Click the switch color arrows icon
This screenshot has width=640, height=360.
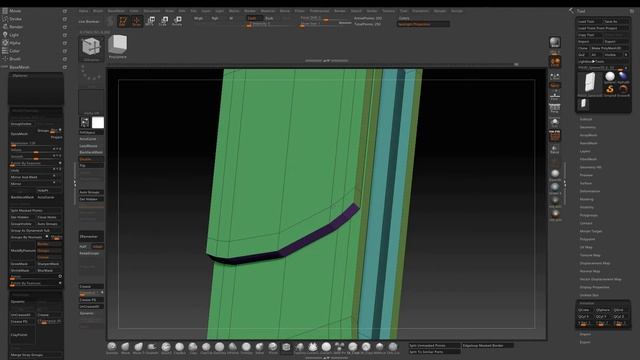click(85, 122)
